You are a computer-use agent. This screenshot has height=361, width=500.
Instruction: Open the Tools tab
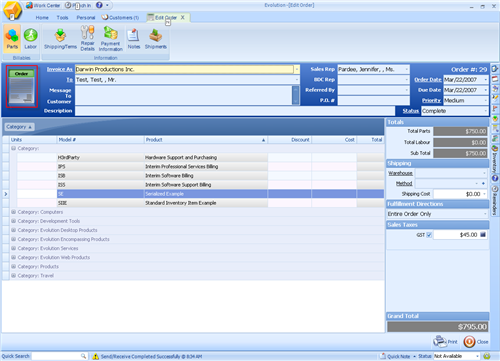[x=62, y=18]
